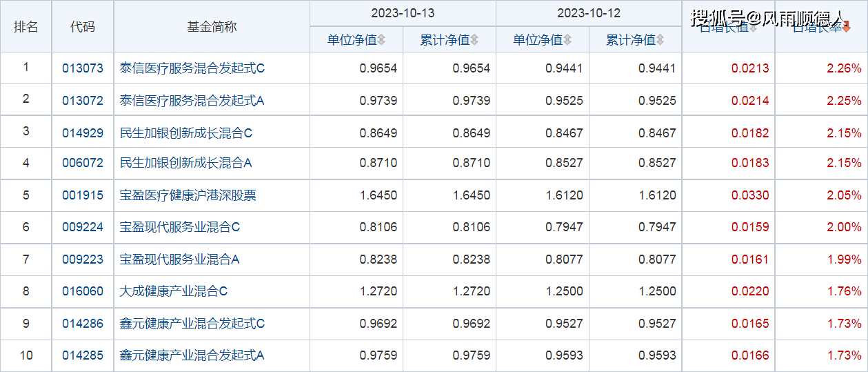Sort by 2023-10-12 单位净值 arrow icon
Image resolution: width=868 pixels, height=372 pixels.
tap(567, 41)
